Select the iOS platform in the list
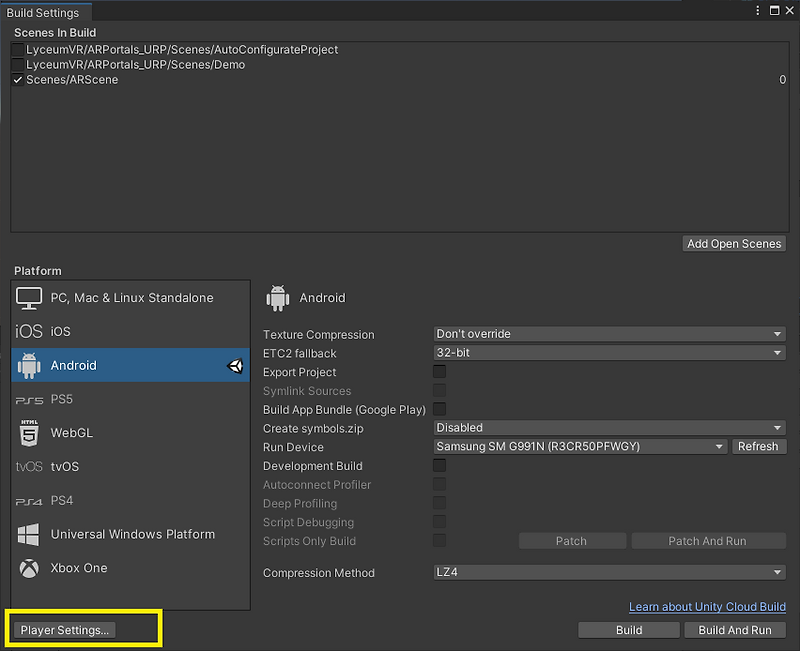Image resolution: width=800 pixels, height=651 pixels. coord(60,331)
